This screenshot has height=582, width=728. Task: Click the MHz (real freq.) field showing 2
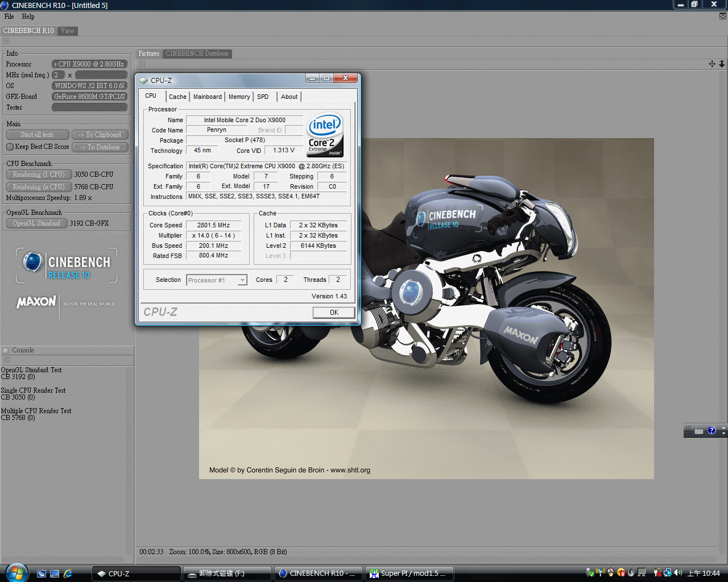click(58, 75)
